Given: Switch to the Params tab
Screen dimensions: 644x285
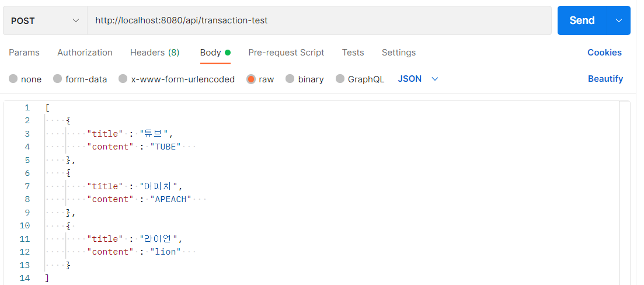Looking at the screenshot, I should tap(24, 53).
